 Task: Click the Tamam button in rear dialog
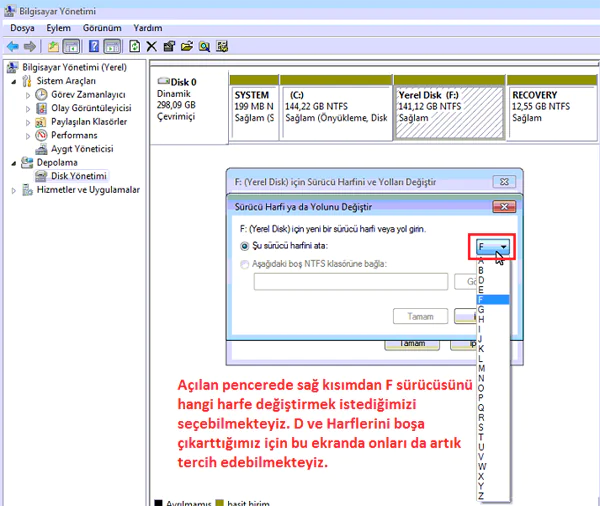(x=412, y=344)
